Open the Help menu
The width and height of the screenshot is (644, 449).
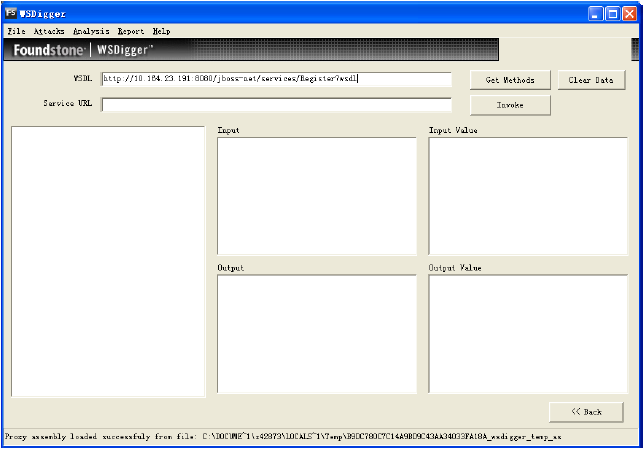161,31
